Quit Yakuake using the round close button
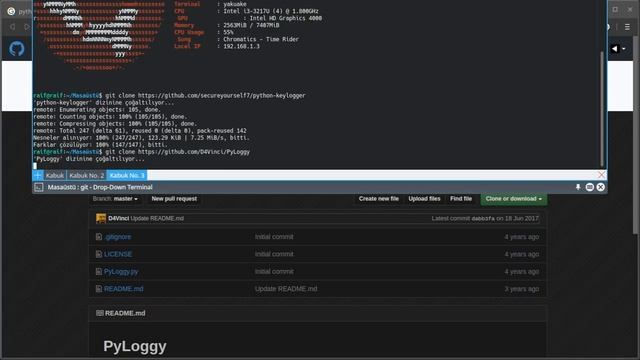The height and width of the screenshot is (360, 640). tap(600, 187)
